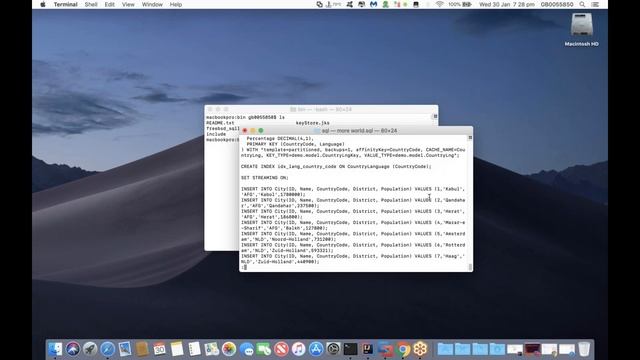This screenshot has height=360, width=640.
Task: Open iTunes music note in dock
Action: pyautogui.click(x=298, y=349)
